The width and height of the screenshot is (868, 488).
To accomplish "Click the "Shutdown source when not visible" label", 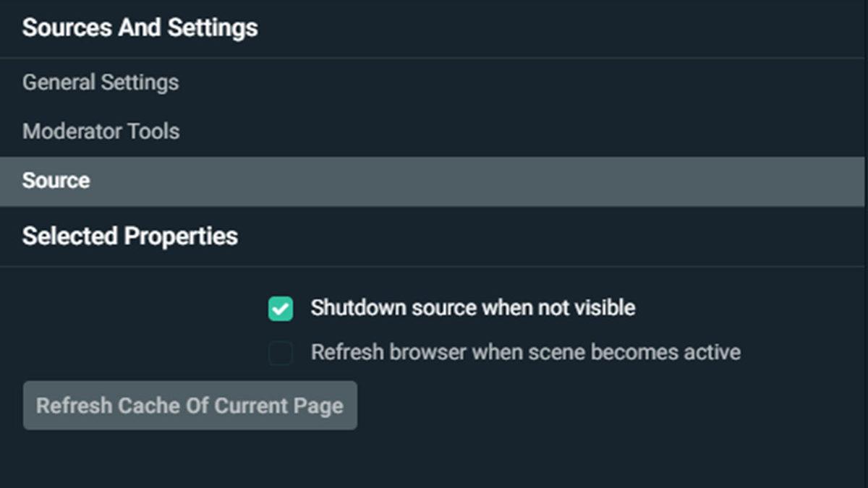I will point(473,308).
